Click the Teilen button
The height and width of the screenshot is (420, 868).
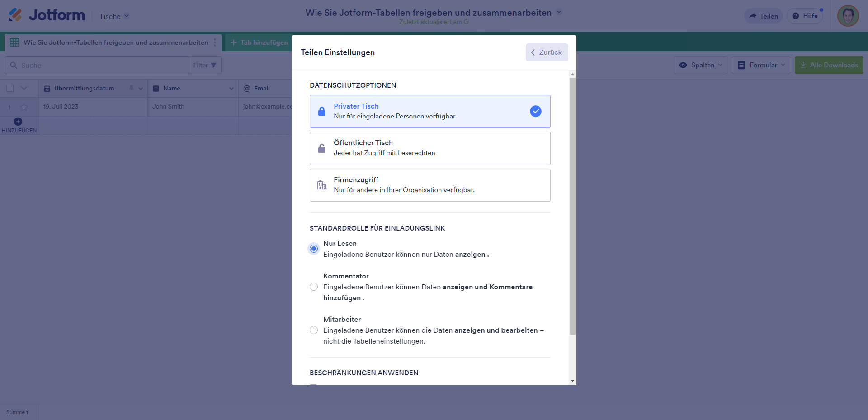[763, 16]
